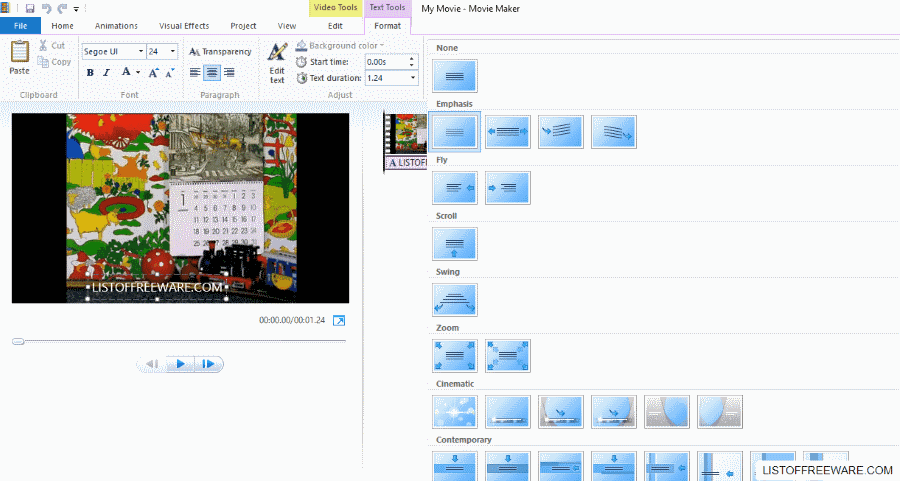Viewport: 900px width, 481px height.
Task: Click the Start time field
Action: click(x=386, y=62)
